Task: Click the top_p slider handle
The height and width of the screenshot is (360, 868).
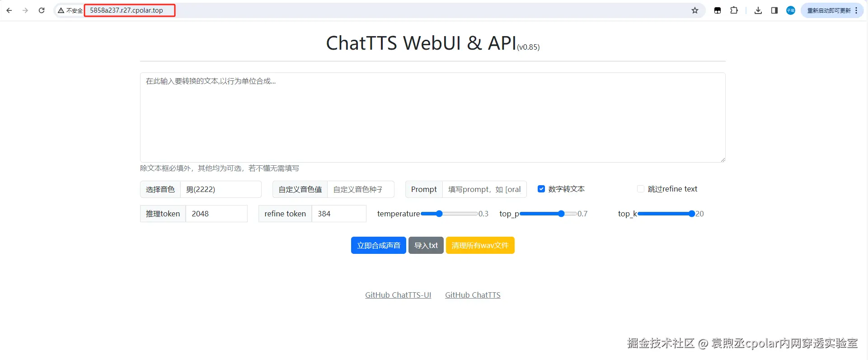Action: 561,214
